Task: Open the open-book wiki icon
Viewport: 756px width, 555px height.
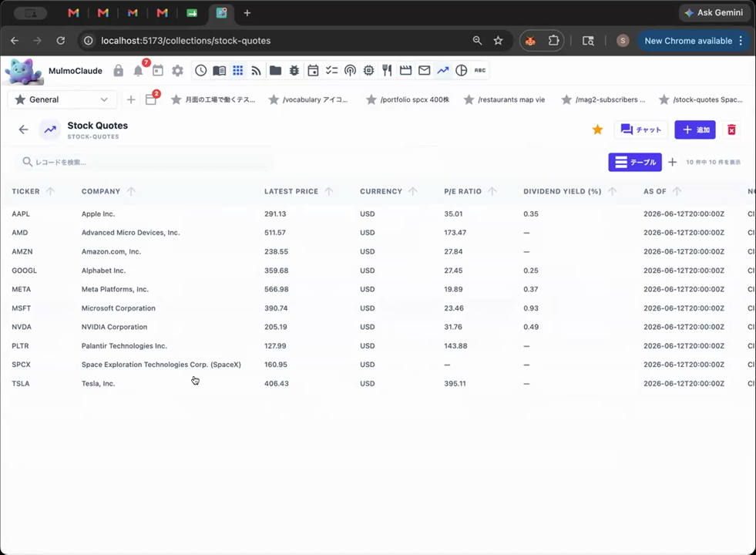Action: click(x=220, y=70)
